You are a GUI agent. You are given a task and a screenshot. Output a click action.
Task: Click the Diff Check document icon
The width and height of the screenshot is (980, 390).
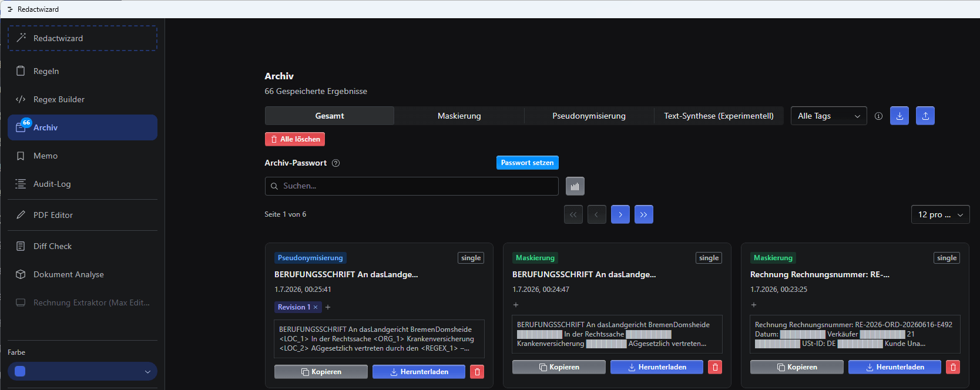point(21,246)
